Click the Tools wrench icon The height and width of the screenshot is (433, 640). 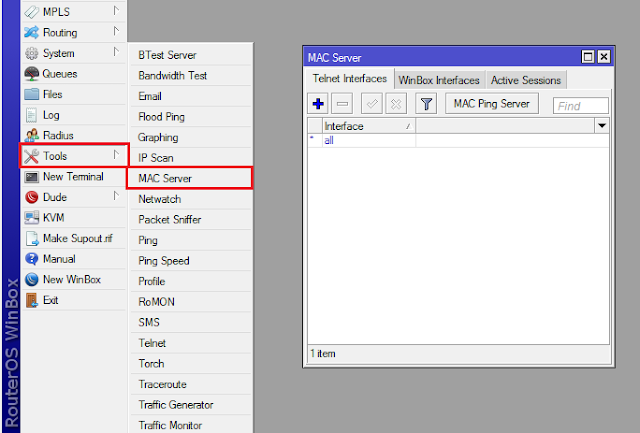(x=31, y=156)
